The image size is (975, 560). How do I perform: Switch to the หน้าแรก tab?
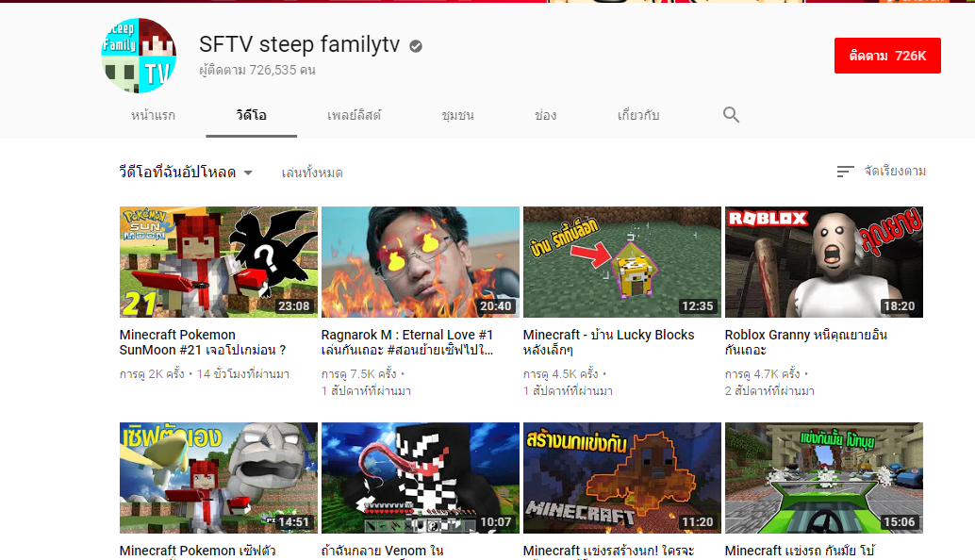click(x=153, y=115)
